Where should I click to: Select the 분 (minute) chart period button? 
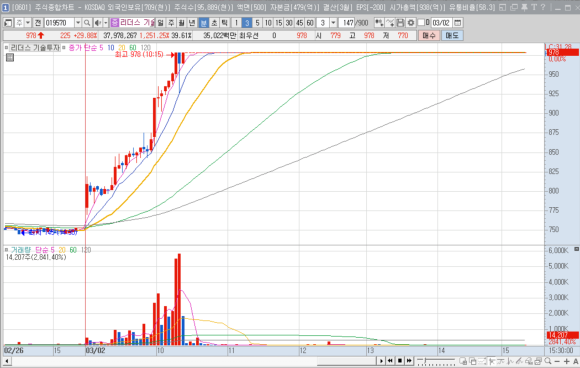[203, 23]
